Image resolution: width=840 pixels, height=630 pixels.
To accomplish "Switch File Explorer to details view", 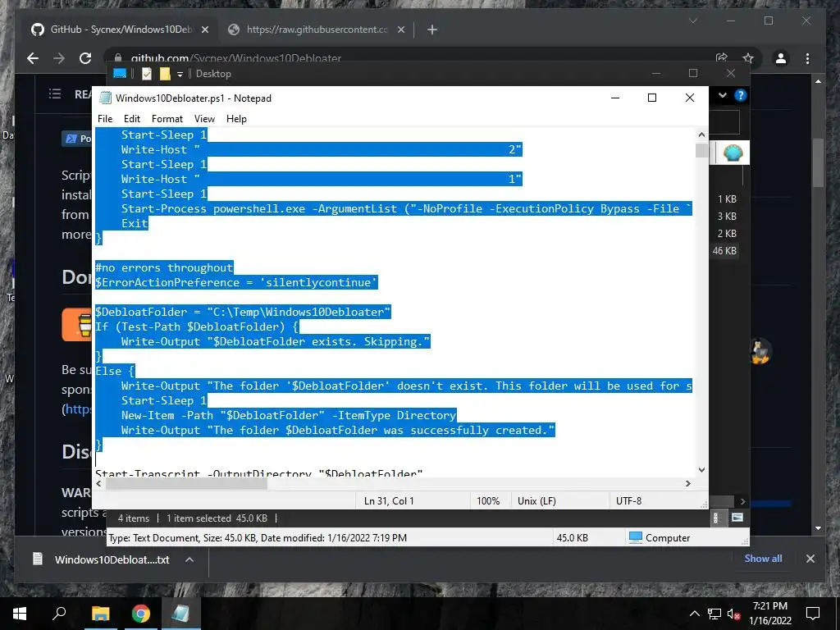I will pos(716,518).
